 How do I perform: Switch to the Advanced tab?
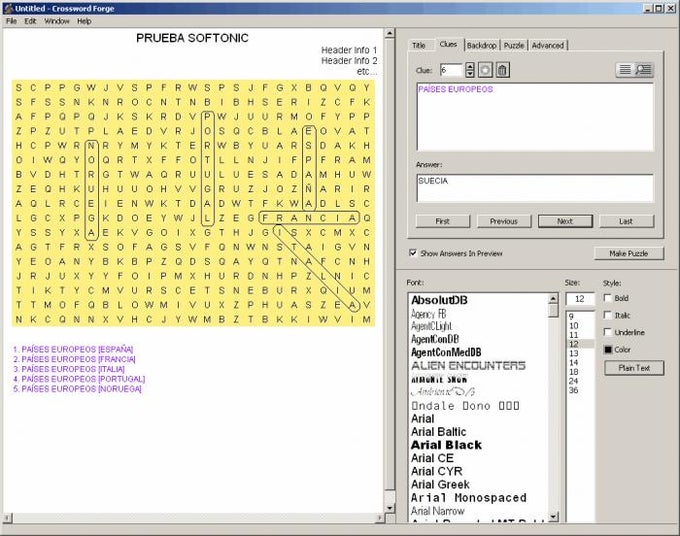point(548,45)
